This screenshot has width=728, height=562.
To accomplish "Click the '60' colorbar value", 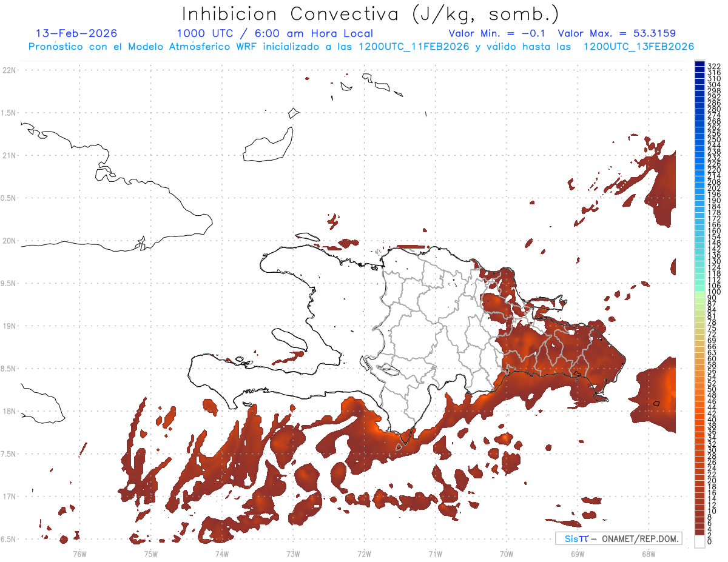I will [712, 359].
